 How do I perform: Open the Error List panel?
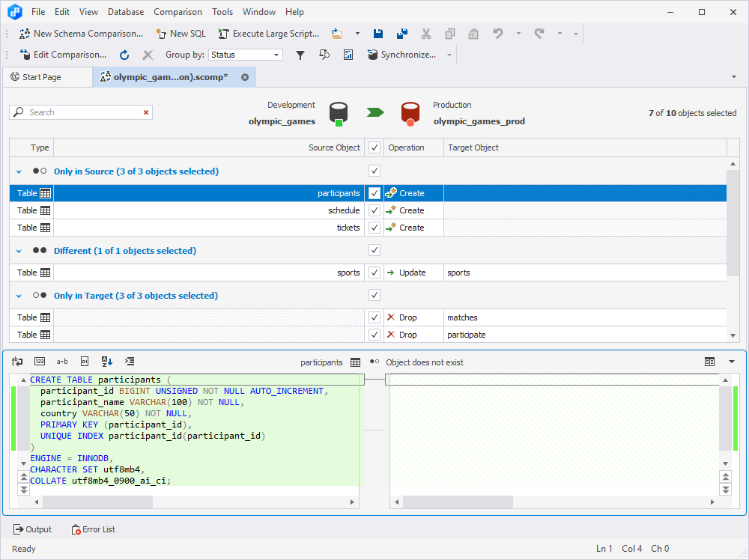[93, 529]
